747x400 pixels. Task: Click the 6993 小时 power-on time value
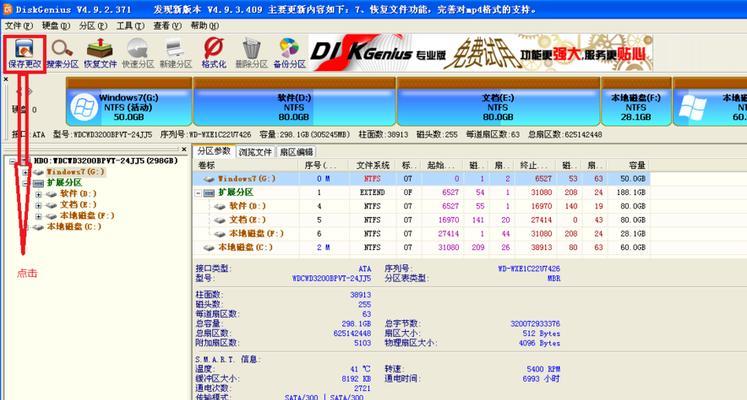coord(542,379)
